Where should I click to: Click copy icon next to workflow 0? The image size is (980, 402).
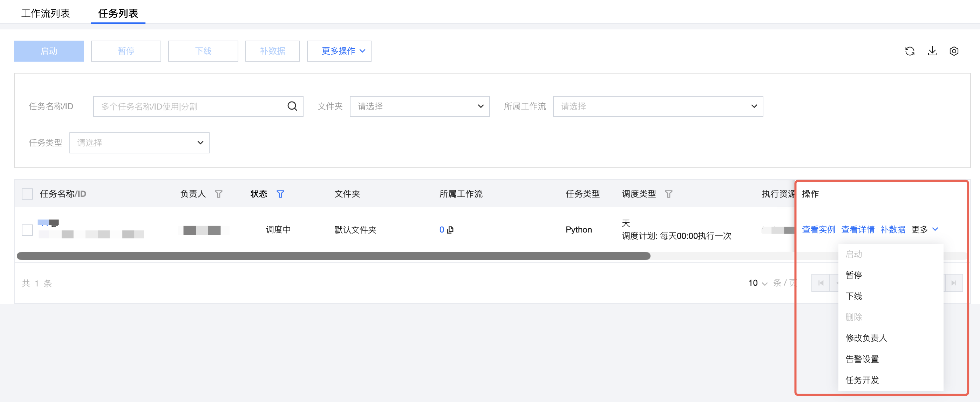[x=450, y=230]
